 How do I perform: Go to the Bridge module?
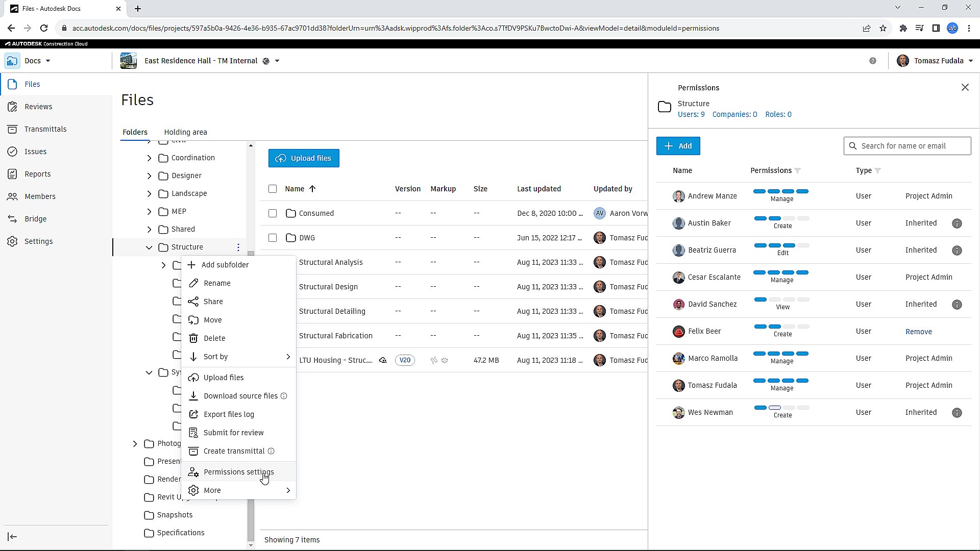point(35,219)
